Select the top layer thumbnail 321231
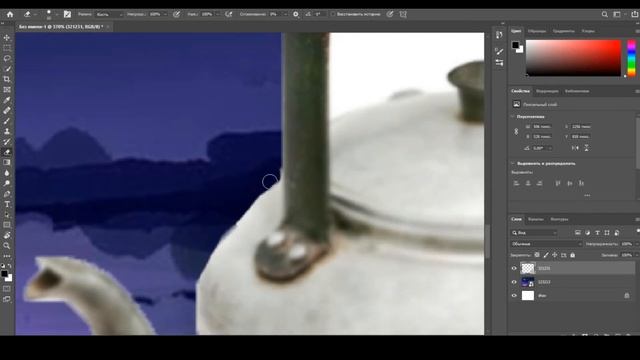 [x=528, y=268]
